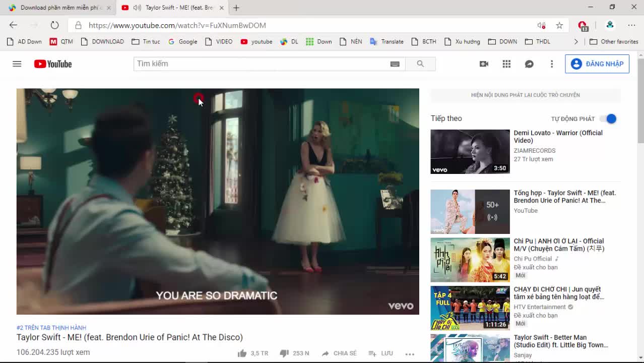Reload the page with refresh icon
Screen dimensions: 644x363
coord(54,25)
